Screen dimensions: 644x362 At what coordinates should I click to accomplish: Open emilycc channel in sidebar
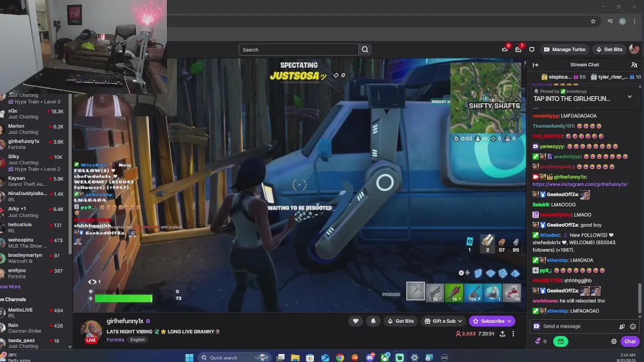coord(34,273)
